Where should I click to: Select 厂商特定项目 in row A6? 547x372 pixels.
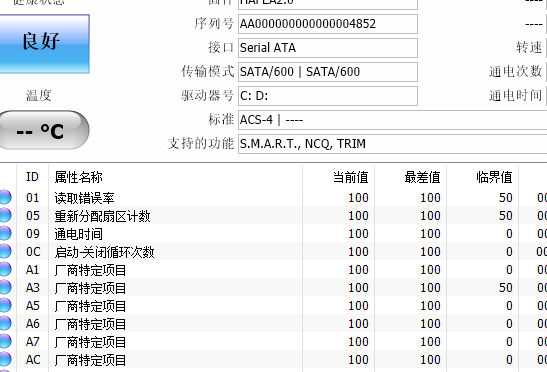click(90, 324)
